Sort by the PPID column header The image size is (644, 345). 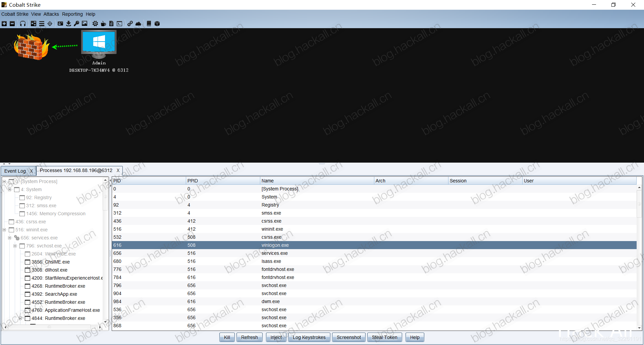click(x=223, y=181)
